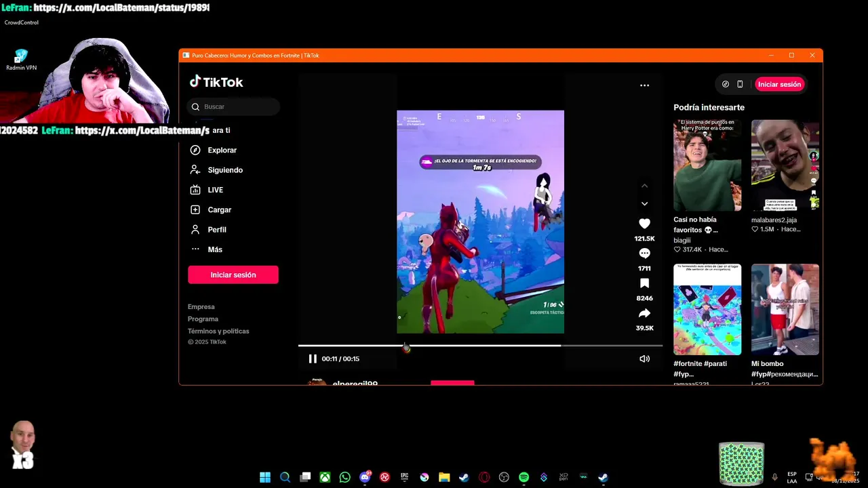Open Radmin VPN desktop icon
This screenshot has width=868, height=488.
pos(21,60)
